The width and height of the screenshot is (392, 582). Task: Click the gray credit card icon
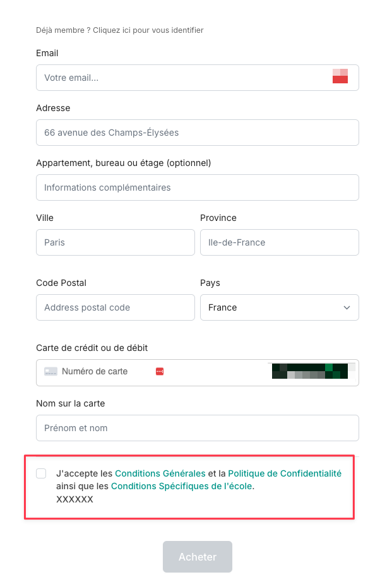[x=51, y=372]
